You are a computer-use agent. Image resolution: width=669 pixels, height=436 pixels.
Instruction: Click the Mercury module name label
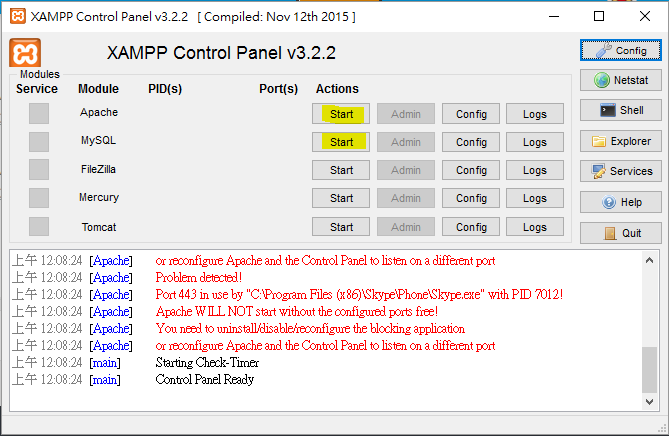pyautogui.click(x=99, y=198)
